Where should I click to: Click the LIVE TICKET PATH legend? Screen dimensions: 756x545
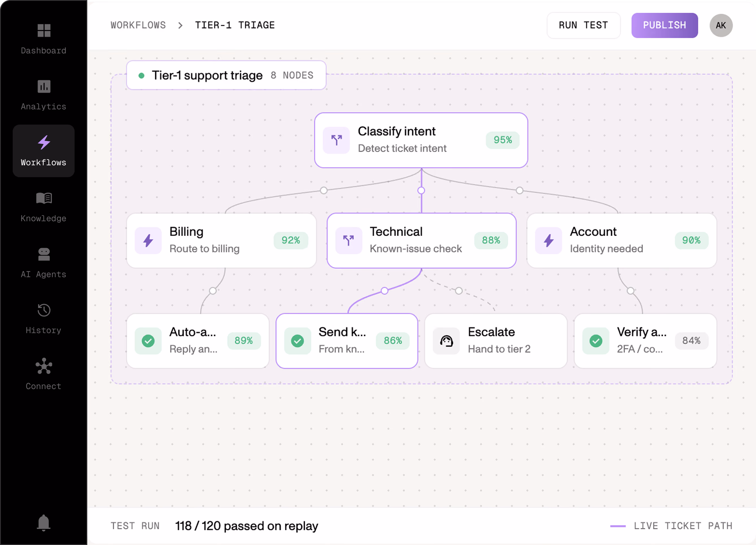pyautogui.click(x=671, y=526)
